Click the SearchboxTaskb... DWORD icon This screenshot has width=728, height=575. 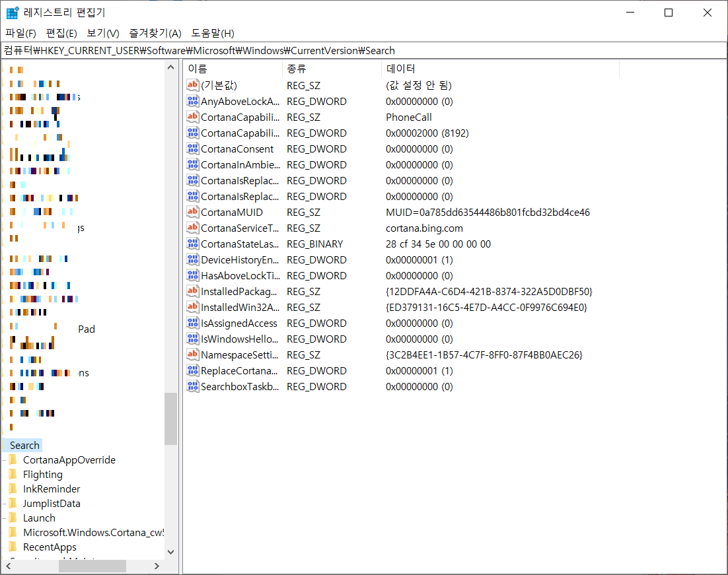click(x=193, y=386)
